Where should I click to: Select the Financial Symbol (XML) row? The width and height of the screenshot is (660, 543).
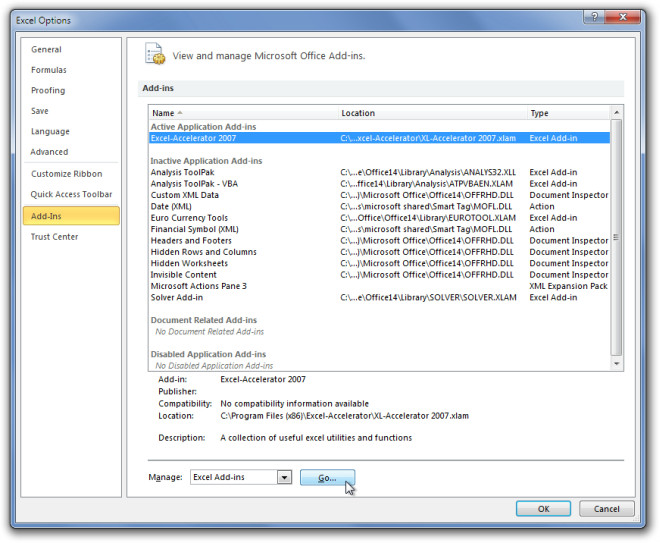pos(379,229)
